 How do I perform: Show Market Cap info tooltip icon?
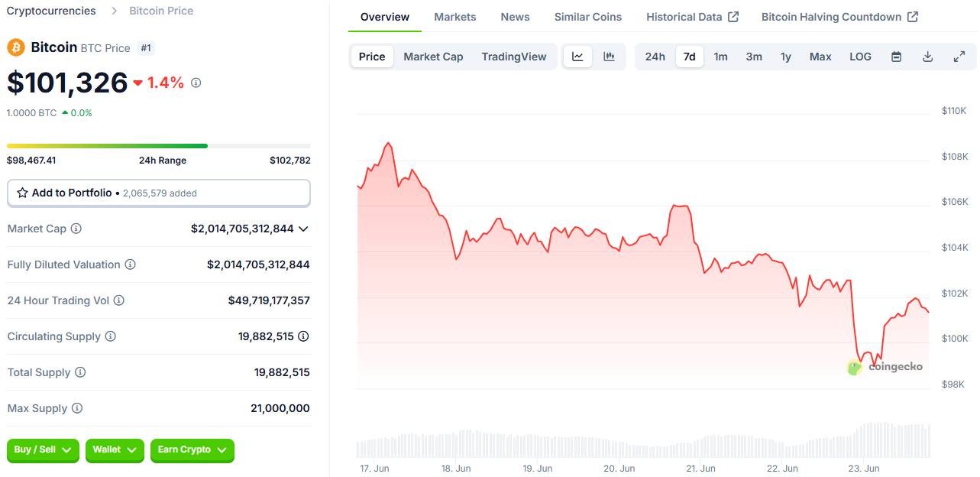click(x=76, y=229)
